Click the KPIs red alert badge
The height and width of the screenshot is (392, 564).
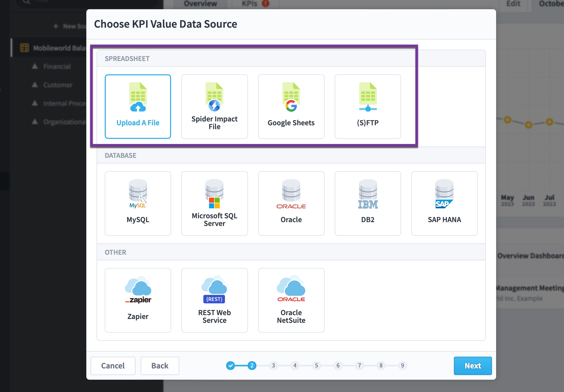266,3
